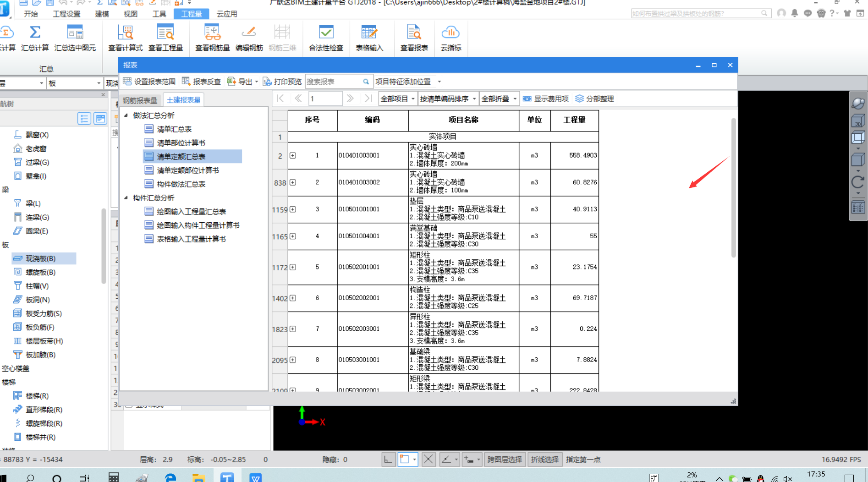Open 建模 ribbon tab
The image size is (868, 482).
tap(102, 14)
